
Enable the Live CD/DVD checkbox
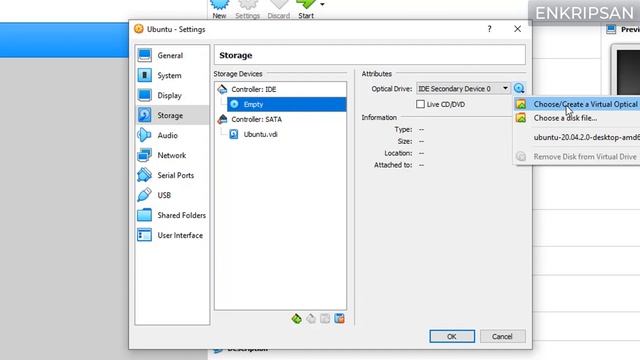[x=420, y=104]
